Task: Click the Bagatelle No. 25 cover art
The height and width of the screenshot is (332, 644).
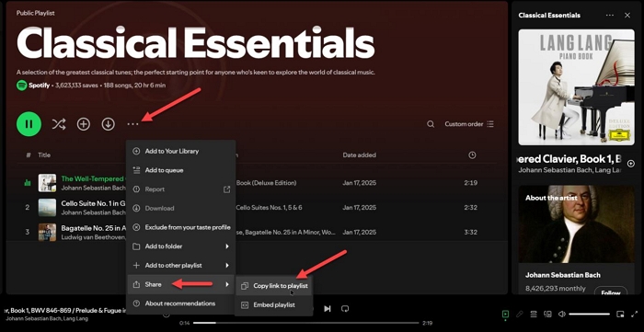Action: pyautogui.click(x=47, y=233)
